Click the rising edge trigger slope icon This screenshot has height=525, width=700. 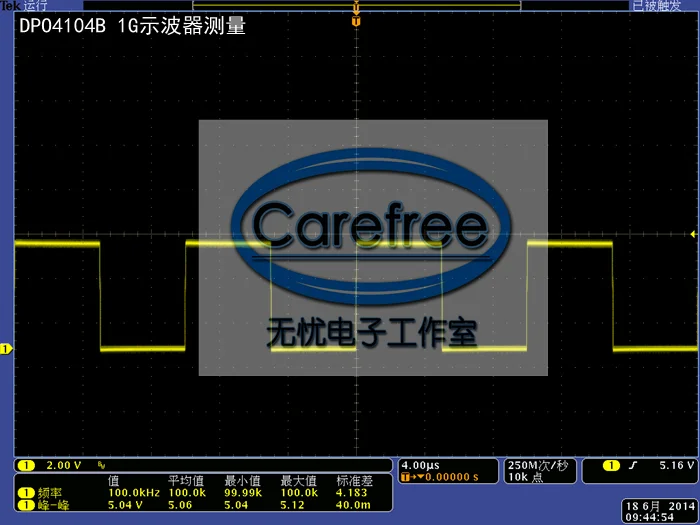coord(633,466)
